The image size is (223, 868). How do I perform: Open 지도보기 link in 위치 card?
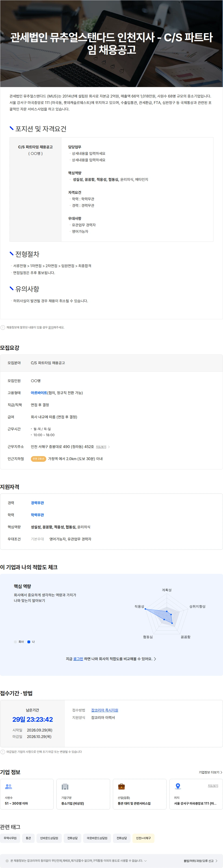(x=213, y=785)
